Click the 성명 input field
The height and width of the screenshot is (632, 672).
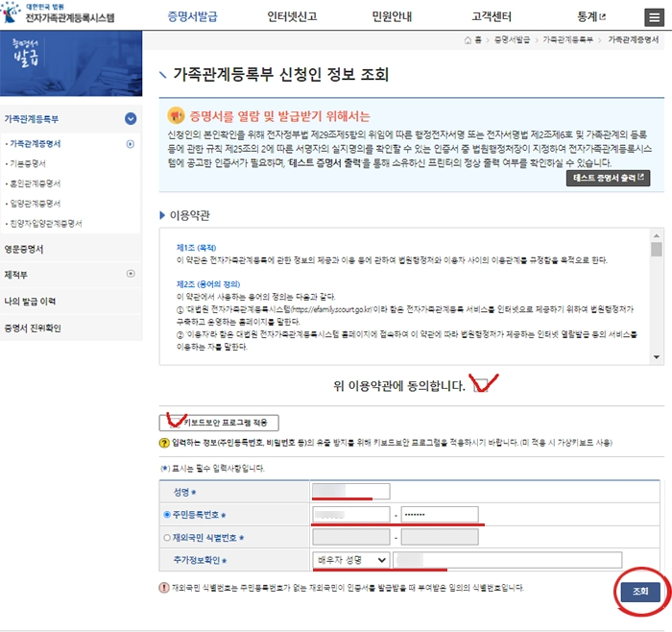[351, 492]
